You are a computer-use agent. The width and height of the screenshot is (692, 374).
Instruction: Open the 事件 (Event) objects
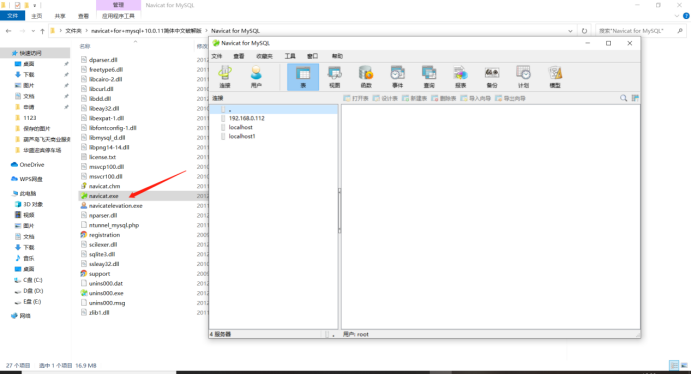click(x=397, y=77)
